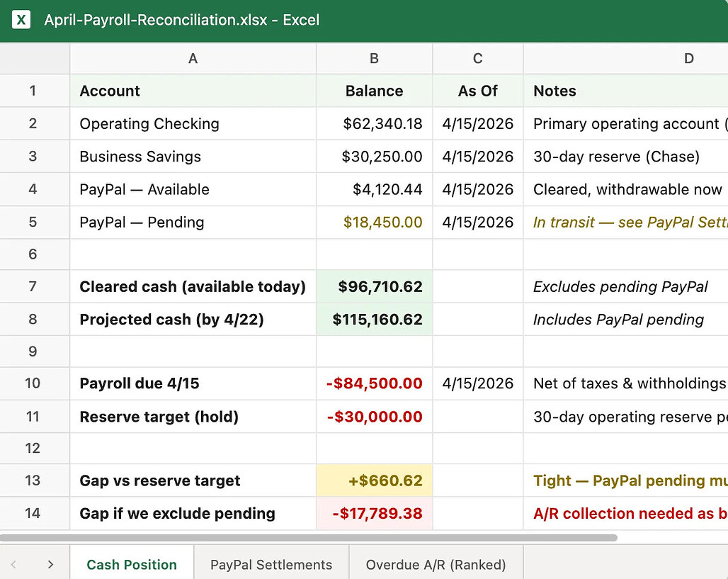The image size is (728, 579).
Task: Select row 2 header
Action: point(35,123)
